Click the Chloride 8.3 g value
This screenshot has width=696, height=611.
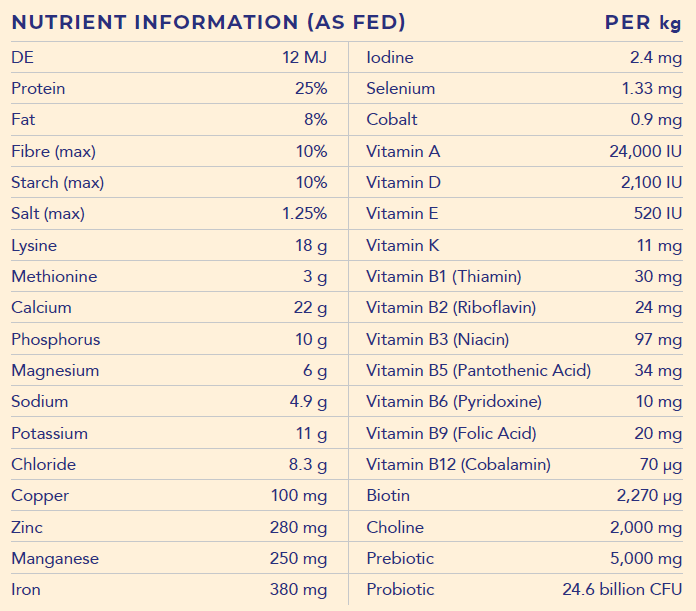click(x=306, y=465)
